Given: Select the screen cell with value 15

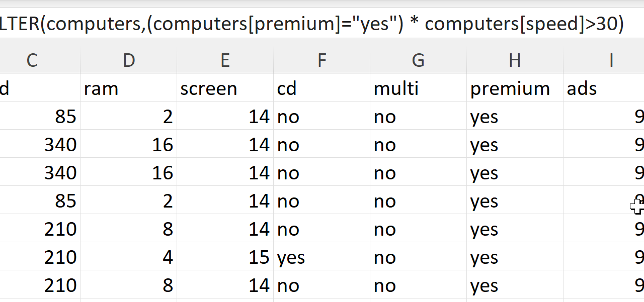Looking at the screenshot, I should 225,257.
